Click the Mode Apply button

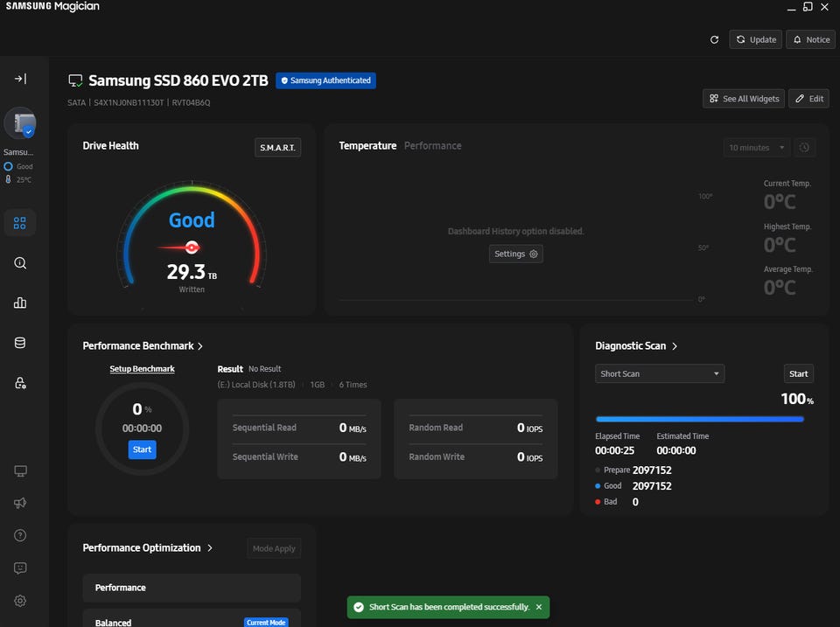274,548
